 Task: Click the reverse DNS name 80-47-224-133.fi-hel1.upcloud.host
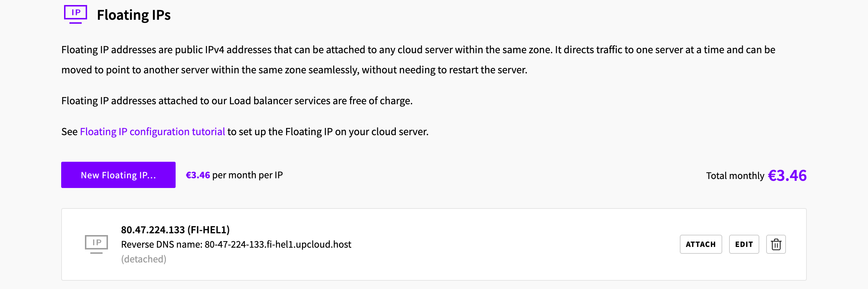click(x=278, y=244)
